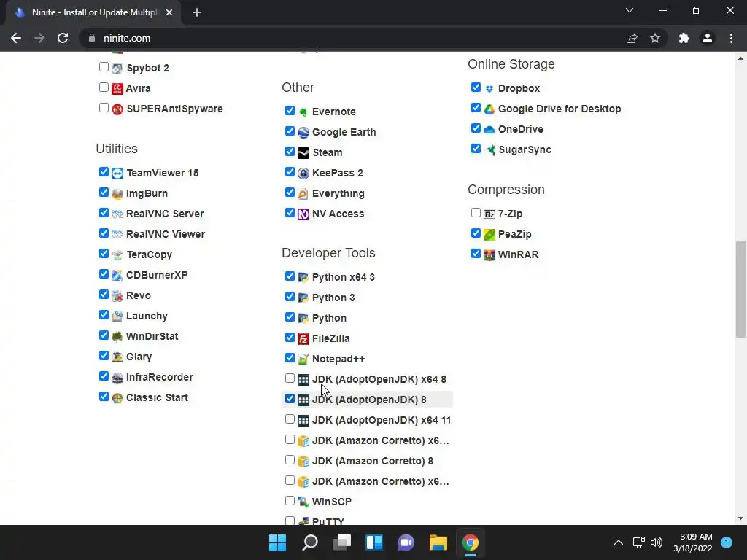This screenshot has width=747, height=560.
Task: Check JDK (Amazon Corretto) 8 checkbox
Action: click(290, 460)
